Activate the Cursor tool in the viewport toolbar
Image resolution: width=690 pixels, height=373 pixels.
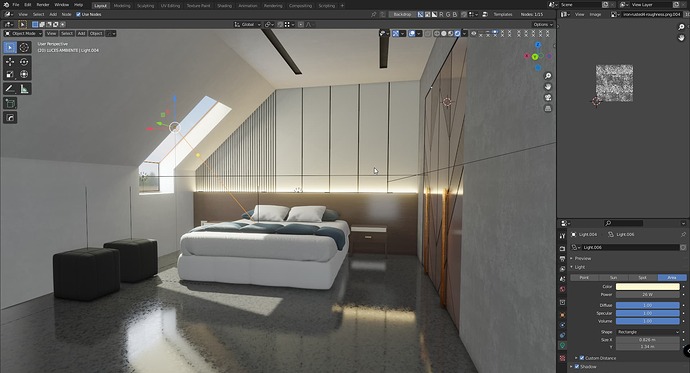[x=24, y=47]
